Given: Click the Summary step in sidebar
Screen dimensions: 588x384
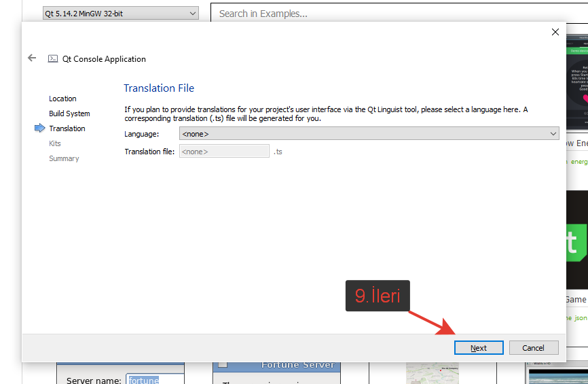Looking at the screenshot, I should (64, 158).
